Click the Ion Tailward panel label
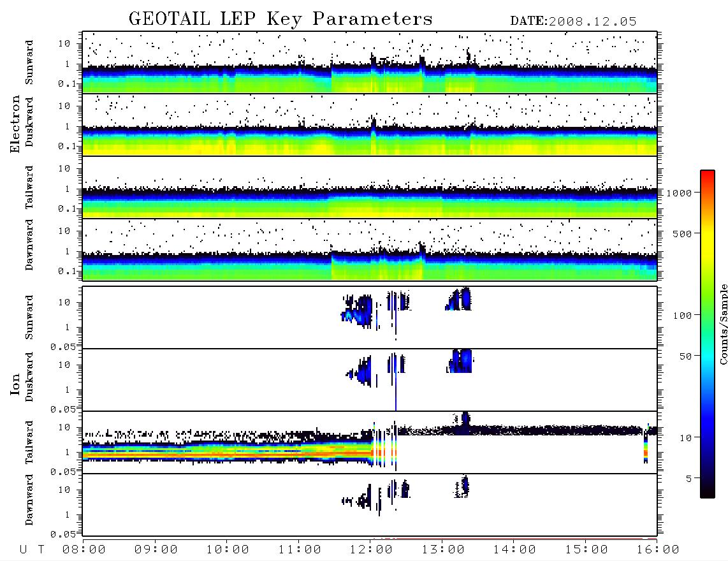 tap(29, 442)
